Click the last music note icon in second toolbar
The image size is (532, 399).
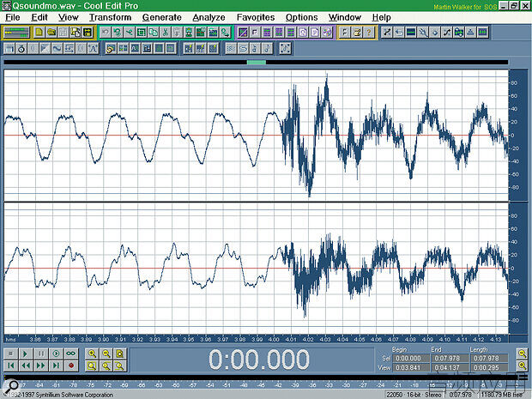(x=267, y=49)
